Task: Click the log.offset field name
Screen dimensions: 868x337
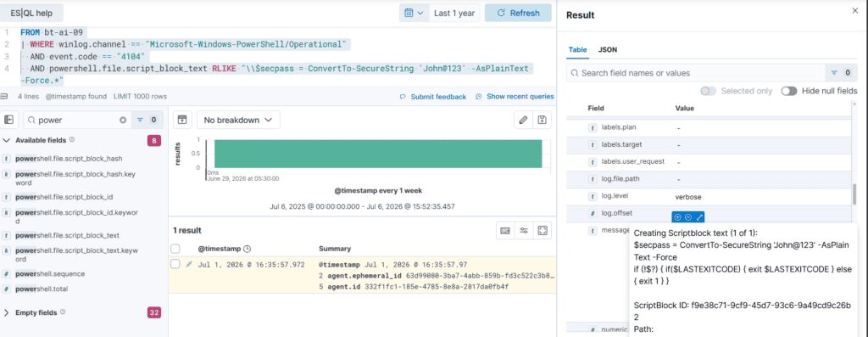Action: pos(617,213)
